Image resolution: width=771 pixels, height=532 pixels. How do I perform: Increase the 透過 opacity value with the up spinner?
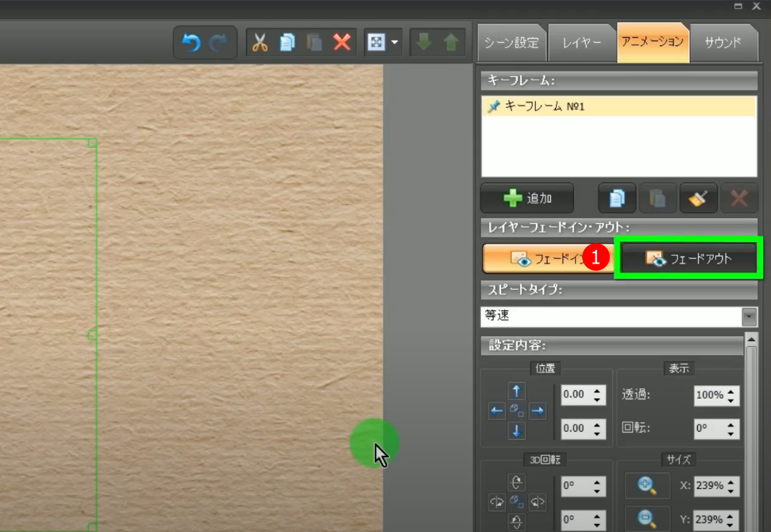pos(731,391)
